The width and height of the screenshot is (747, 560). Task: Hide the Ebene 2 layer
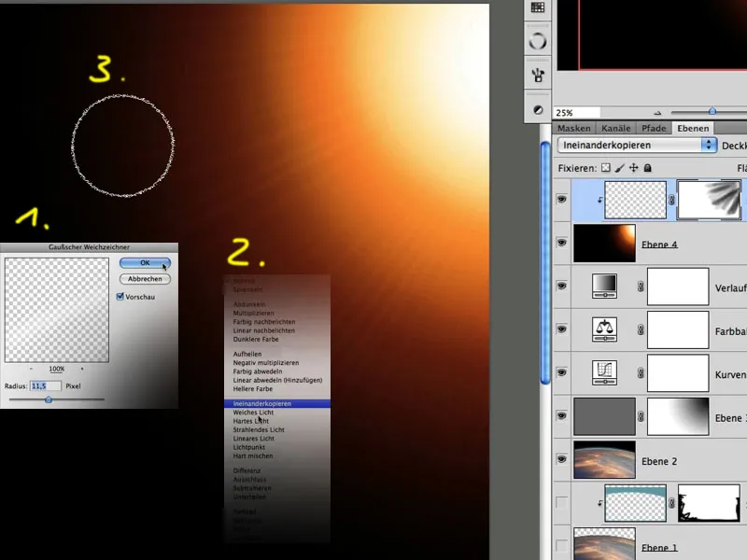coord(562,459)
